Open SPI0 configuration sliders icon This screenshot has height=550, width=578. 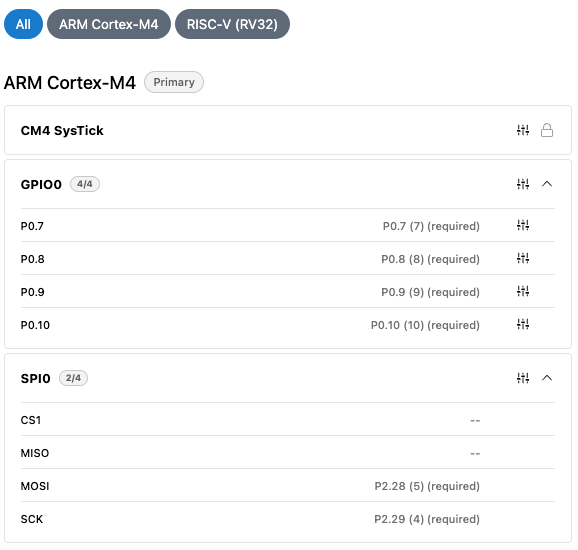click(x=523, y=378)
